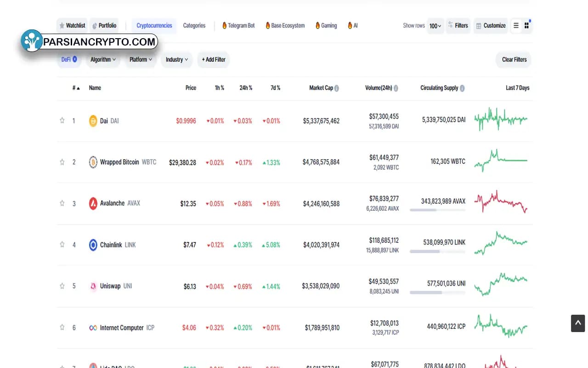Toggle the Internet Computer watchlist star
The width and height of the screenshot is (588, 368).
62,327
